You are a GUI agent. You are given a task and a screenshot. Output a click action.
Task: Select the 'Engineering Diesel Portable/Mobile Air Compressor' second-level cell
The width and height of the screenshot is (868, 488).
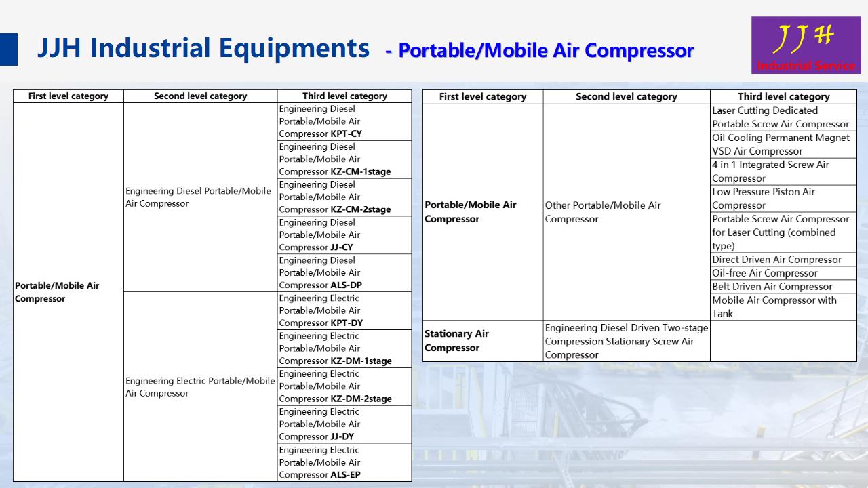199,197
